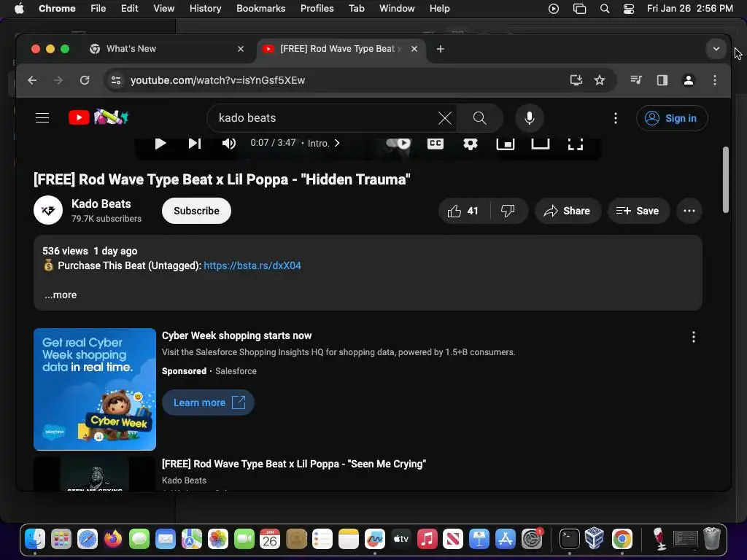This screenshot has height=560, width=747.
Task: Open the sponsored ad options menu
Action: coord(693,337)
